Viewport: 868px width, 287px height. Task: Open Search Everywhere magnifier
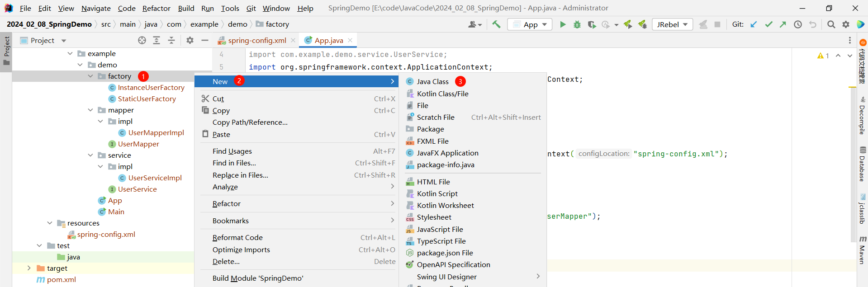pos(831,24)
